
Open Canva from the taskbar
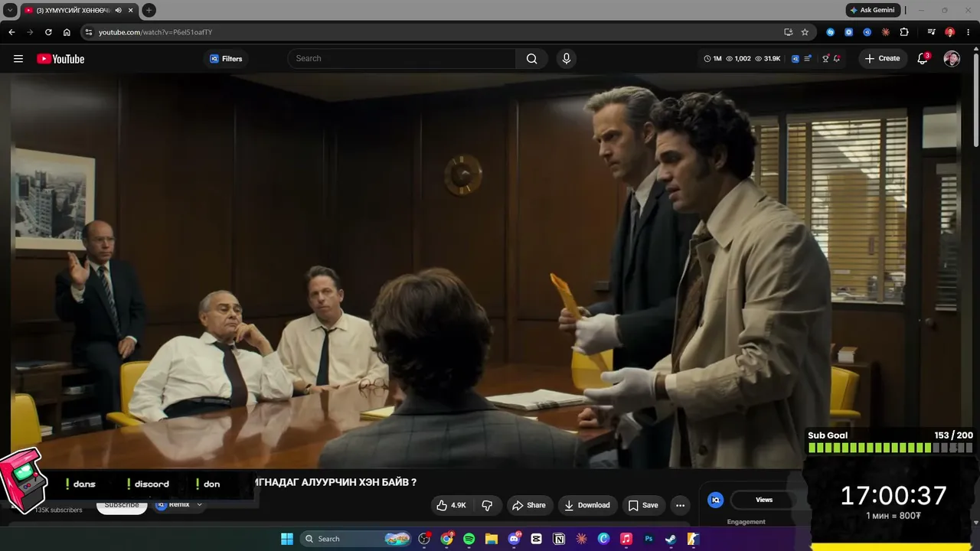[x=603, y=539]
